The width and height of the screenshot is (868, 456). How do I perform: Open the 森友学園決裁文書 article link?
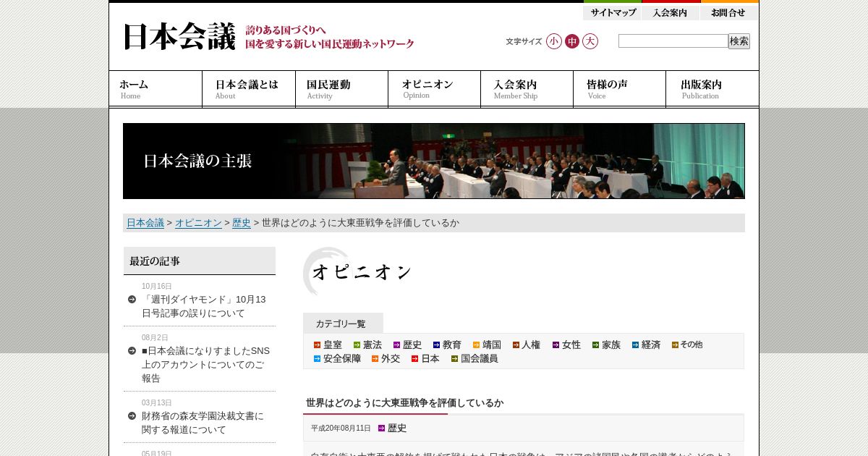coord(203,423)
